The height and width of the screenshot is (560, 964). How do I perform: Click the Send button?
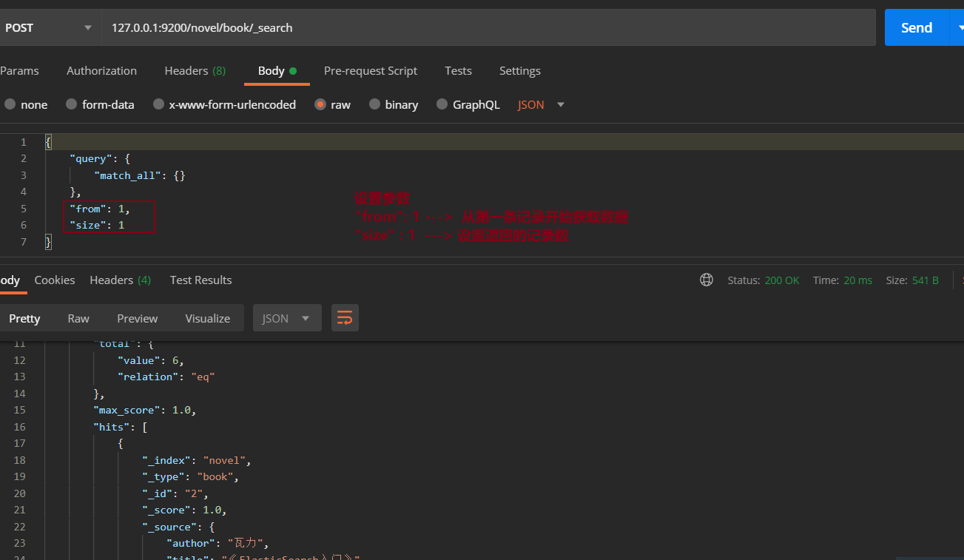tap(916, 27)
